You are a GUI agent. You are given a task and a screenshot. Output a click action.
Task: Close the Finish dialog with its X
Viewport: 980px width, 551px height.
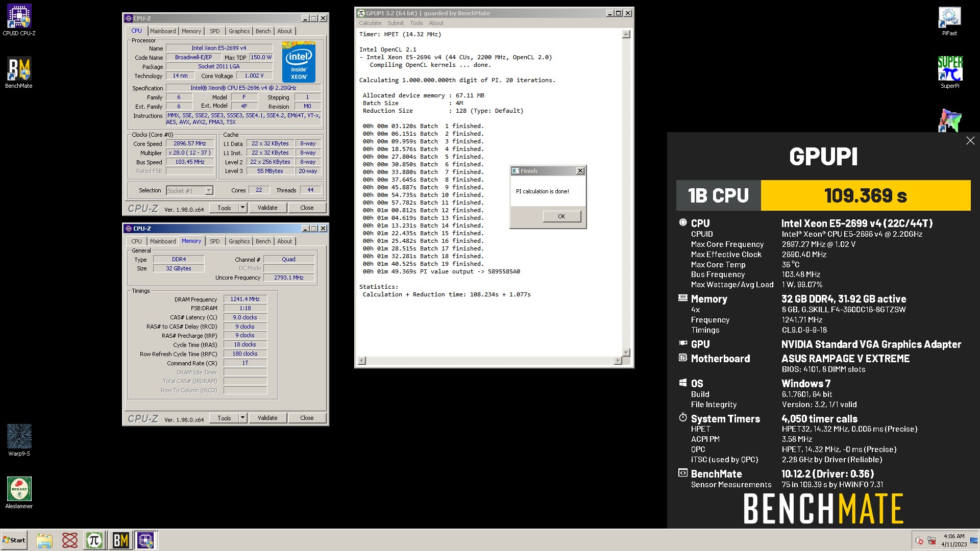tap(580, 171)
